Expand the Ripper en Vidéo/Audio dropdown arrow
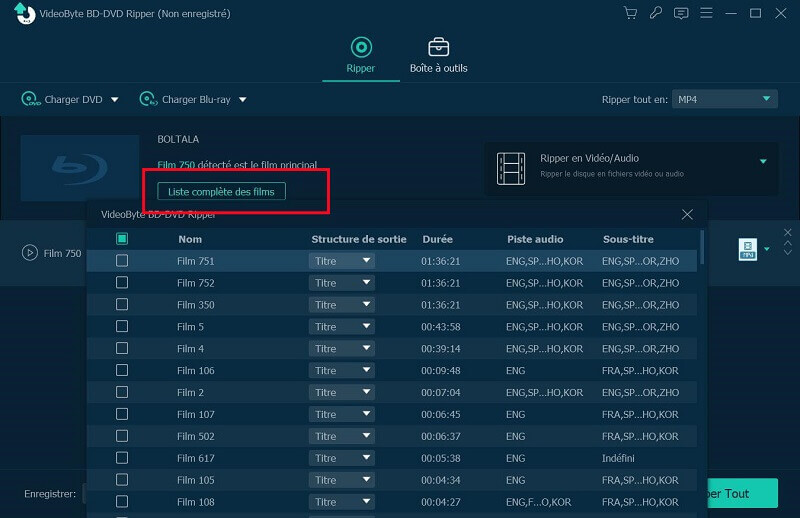Viewport: 800px width, 518px height. pos(763,161)
